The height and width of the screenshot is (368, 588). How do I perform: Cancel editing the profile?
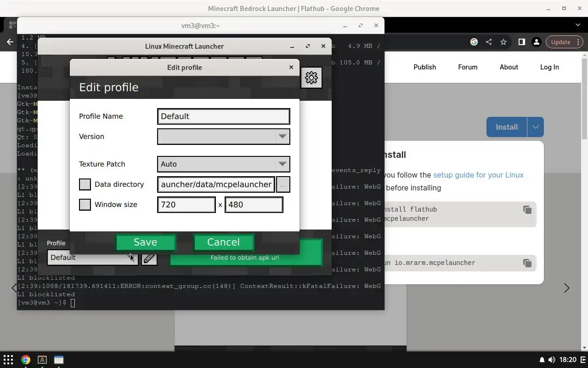(223, 242)
